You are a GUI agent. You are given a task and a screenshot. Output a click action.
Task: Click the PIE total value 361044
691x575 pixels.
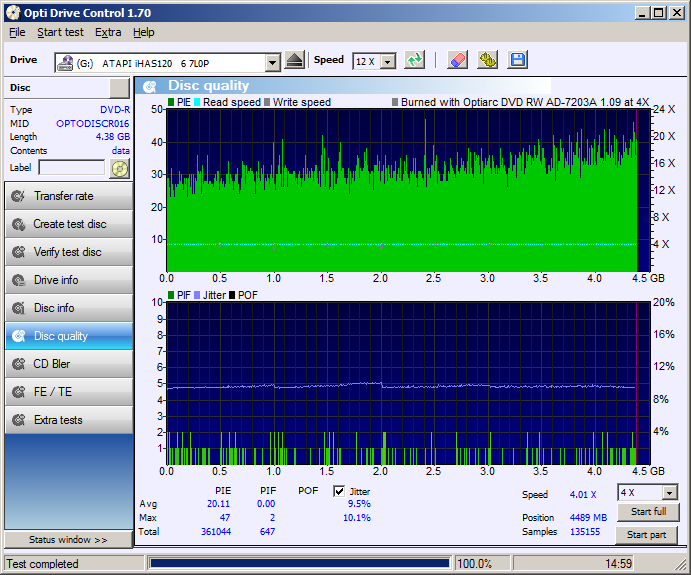[x=216, y=531]
